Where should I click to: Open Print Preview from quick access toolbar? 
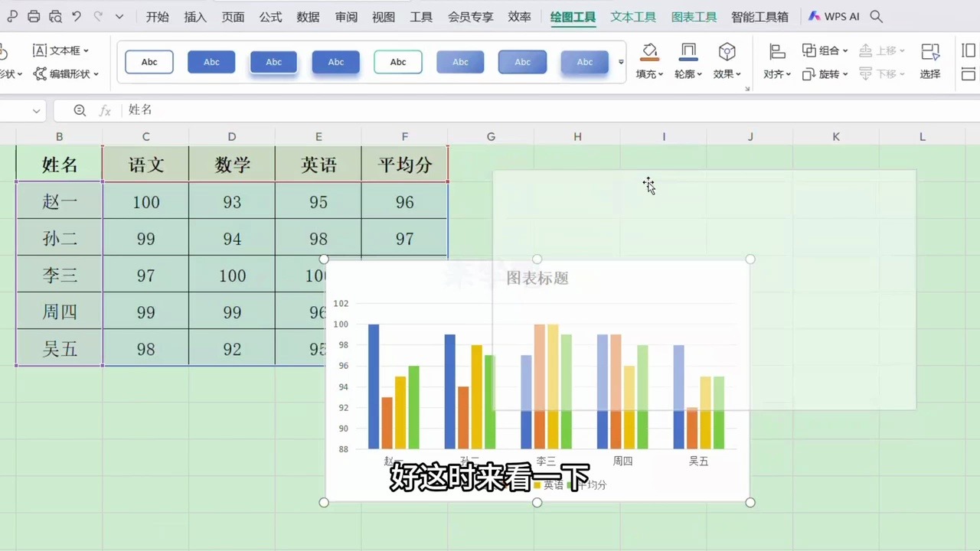pos(55,16)
